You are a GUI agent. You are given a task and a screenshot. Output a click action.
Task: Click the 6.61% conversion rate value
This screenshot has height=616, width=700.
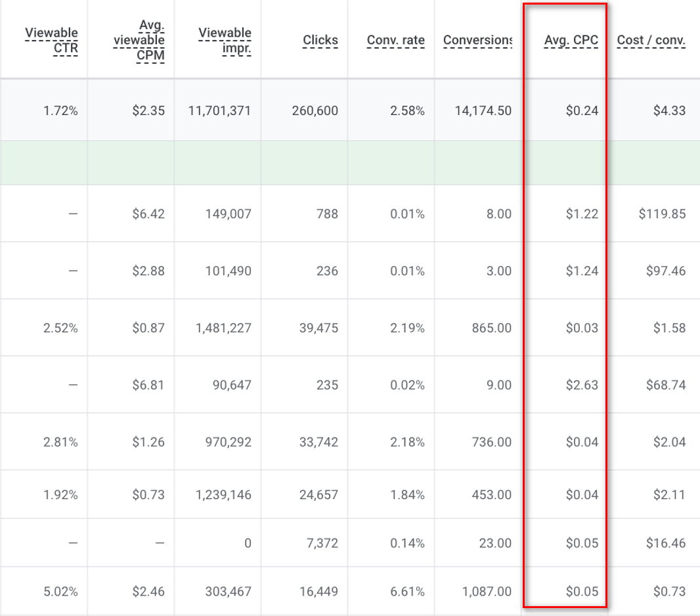pos(408,590)
